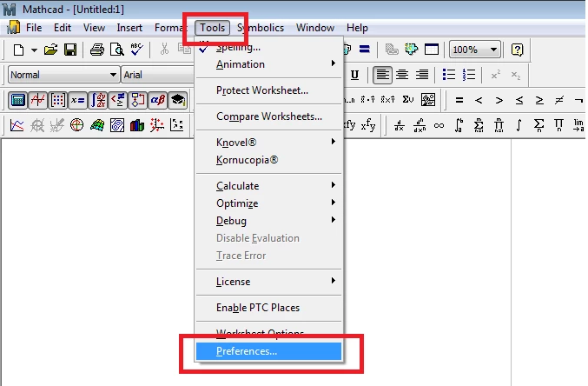Screen dimensions: 588x386
Task: Toggle center text alignment
Action: pyautogui.click(x=402, y=75)
